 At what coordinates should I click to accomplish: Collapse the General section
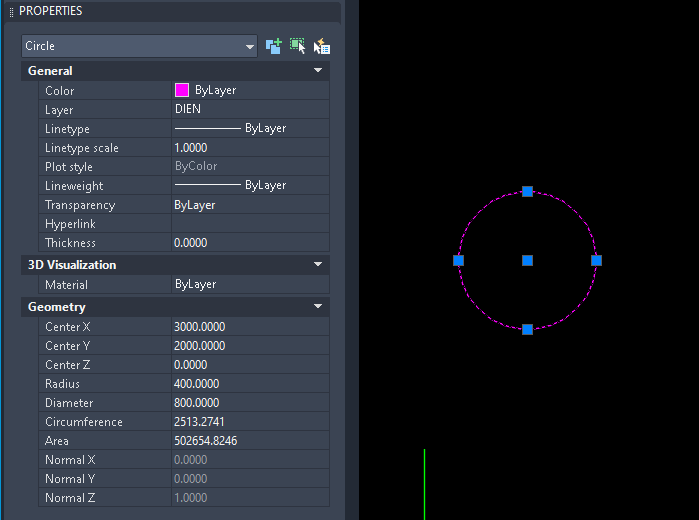(318, 70)
